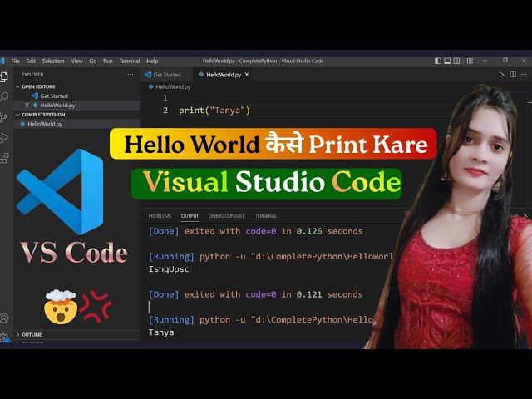532x399 pixels.
Task: Click the IshqUpsc output line
Action: click(169, 269)
